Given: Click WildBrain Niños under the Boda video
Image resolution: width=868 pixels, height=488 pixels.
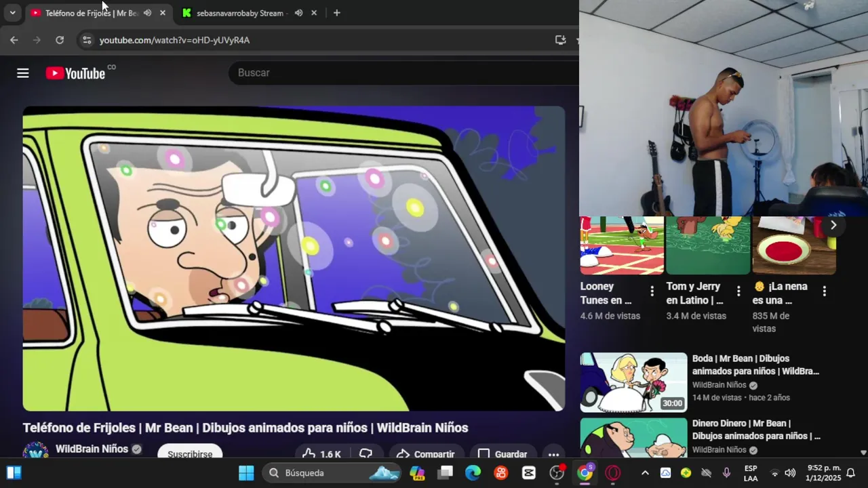Looking at the screenshot, I should 719,385.
